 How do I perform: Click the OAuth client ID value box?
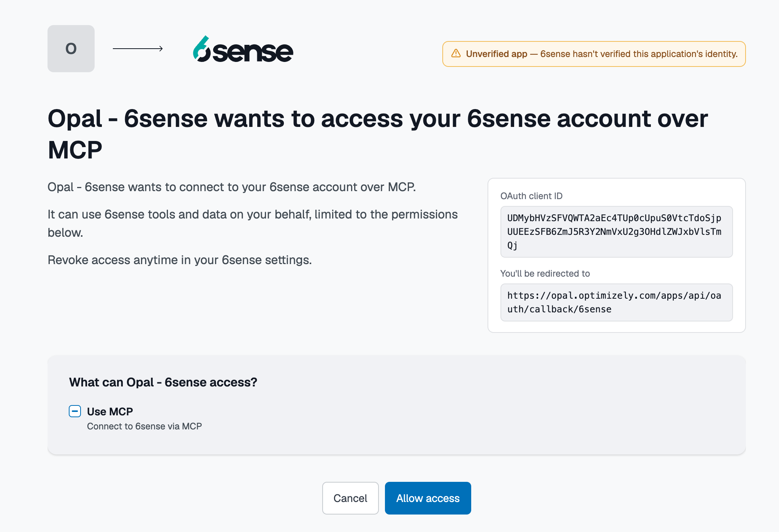[x=616, y=232]
